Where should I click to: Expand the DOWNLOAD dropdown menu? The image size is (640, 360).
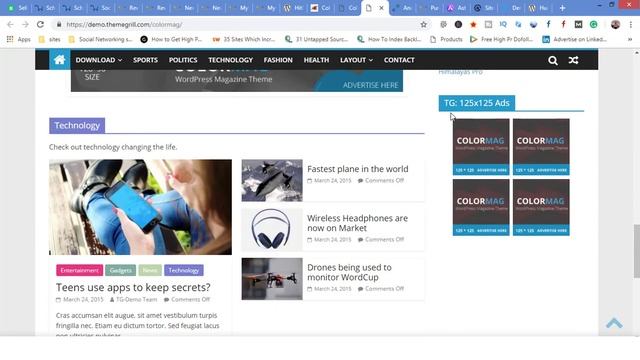pos(98,60)
